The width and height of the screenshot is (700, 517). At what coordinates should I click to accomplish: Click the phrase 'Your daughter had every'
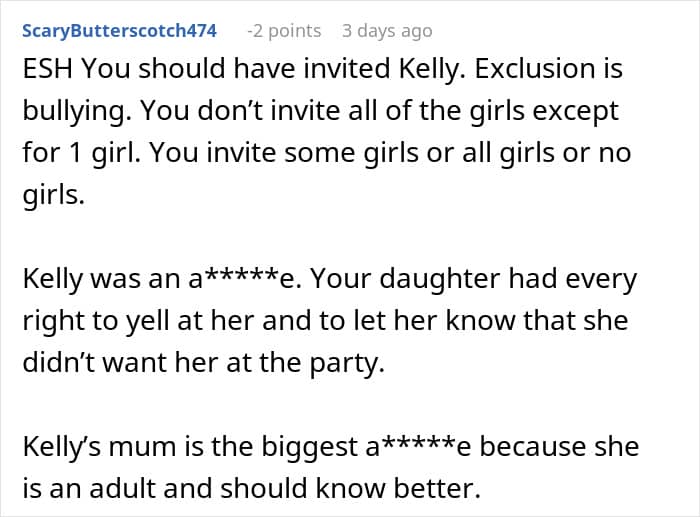[473, 279]
